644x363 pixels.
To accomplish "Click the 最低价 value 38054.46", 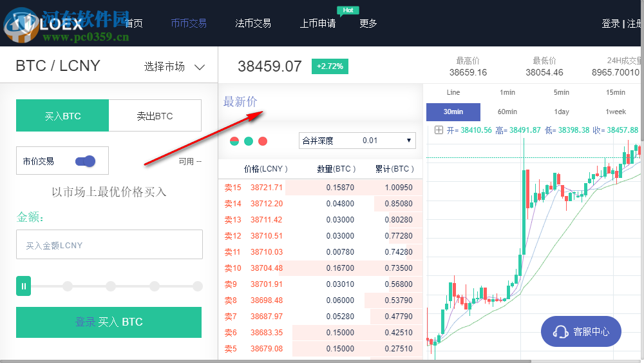I will [544, 72].
